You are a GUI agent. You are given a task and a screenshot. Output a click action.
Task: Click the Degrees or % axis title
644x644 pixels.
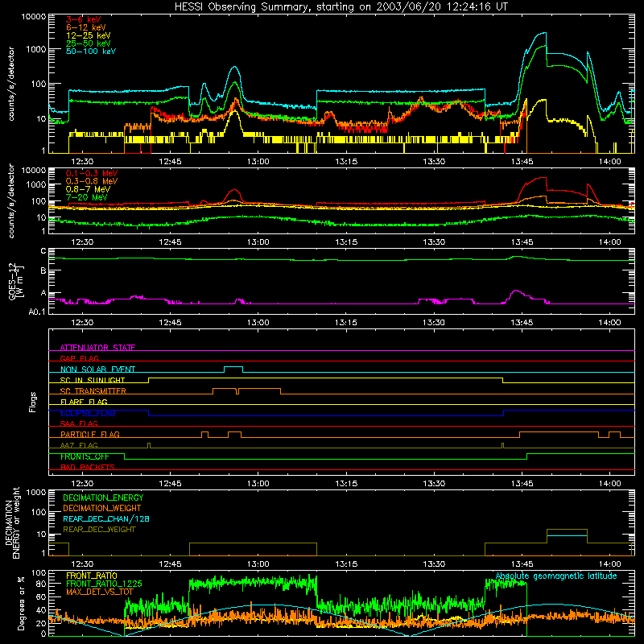21,603
